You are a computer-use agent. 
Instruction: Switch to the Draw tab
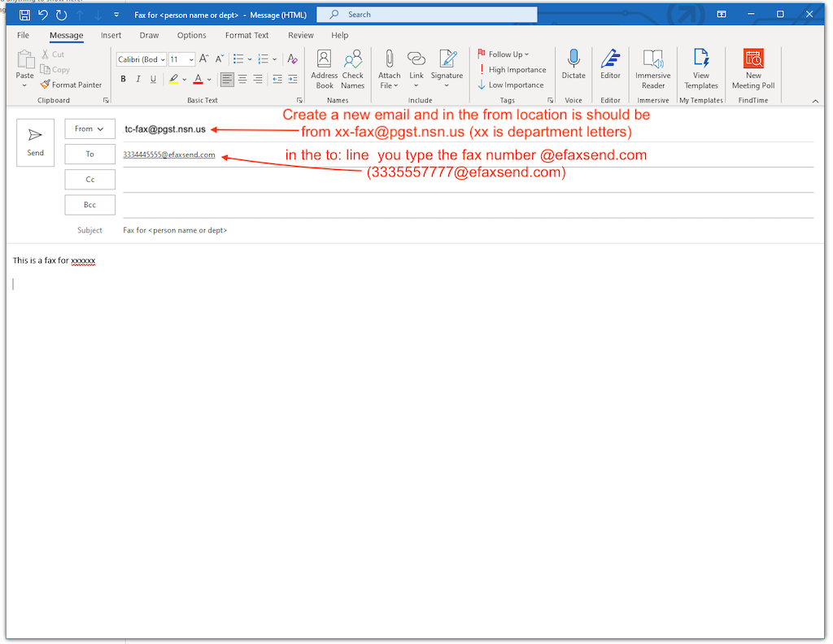[150, 35]
